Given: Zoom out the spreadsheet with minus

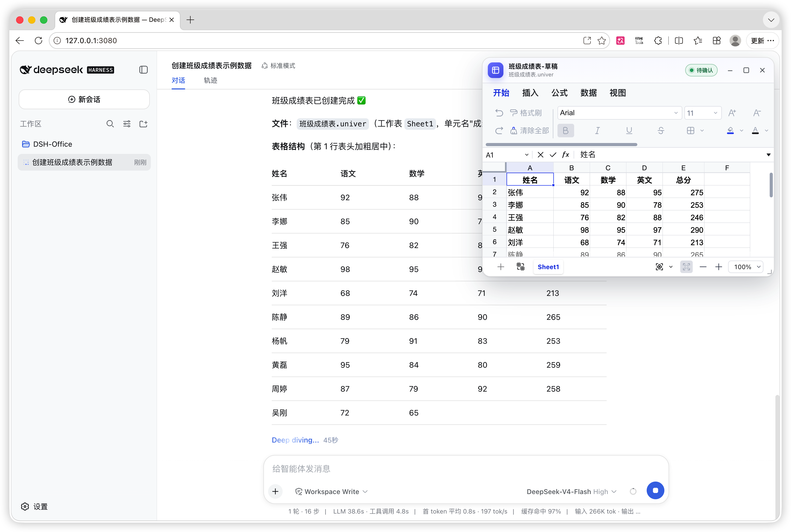Looking at the screenshot, I should pos(703,267).
